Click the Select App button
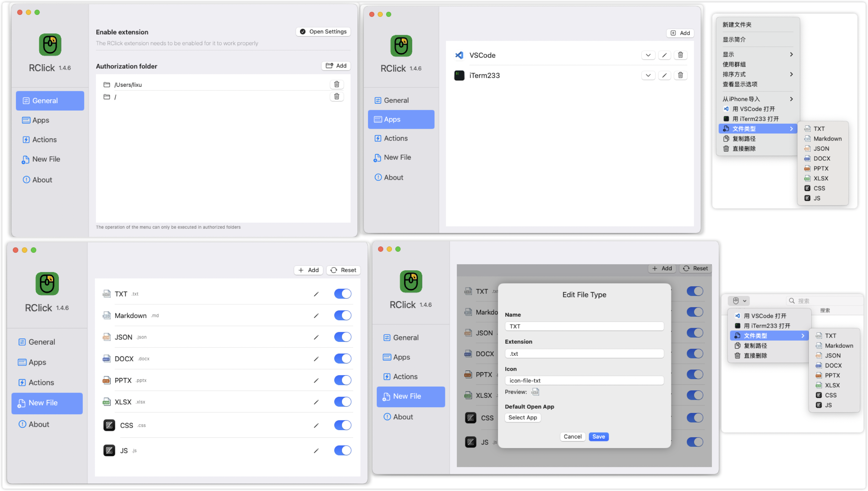 (x=522, y=418)
